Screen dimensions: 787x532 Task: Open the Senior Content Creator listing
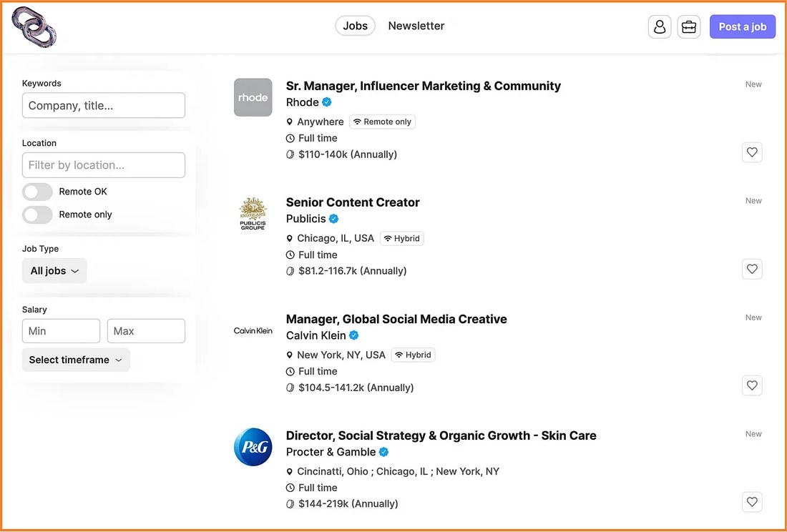pyautogui.click(x=352, y=202)
